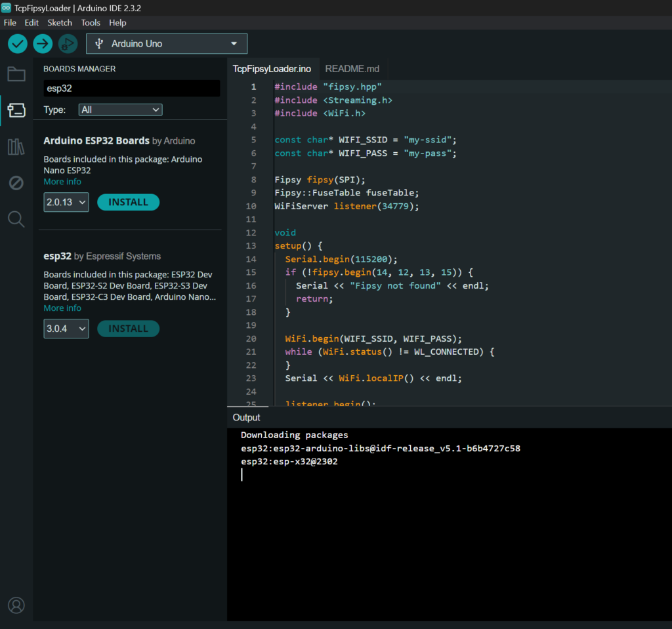Start the Debug button in toolbar

click(68, 44)
